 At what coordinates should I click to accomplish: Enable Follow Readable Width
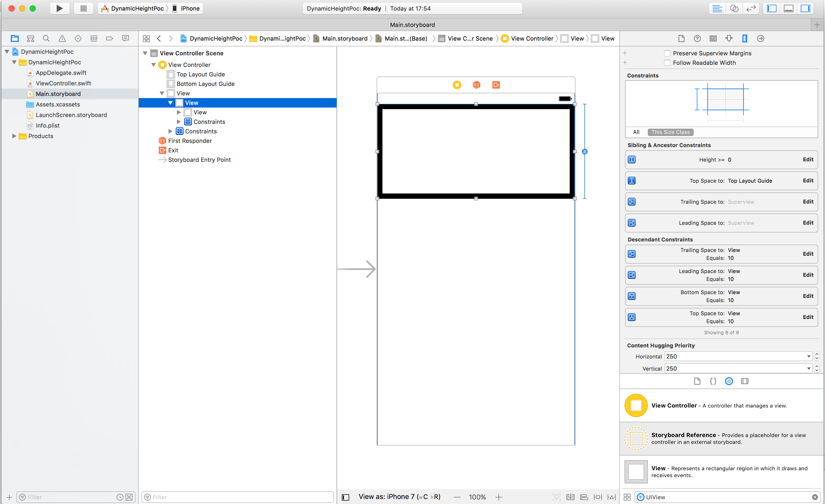point(667,62)
